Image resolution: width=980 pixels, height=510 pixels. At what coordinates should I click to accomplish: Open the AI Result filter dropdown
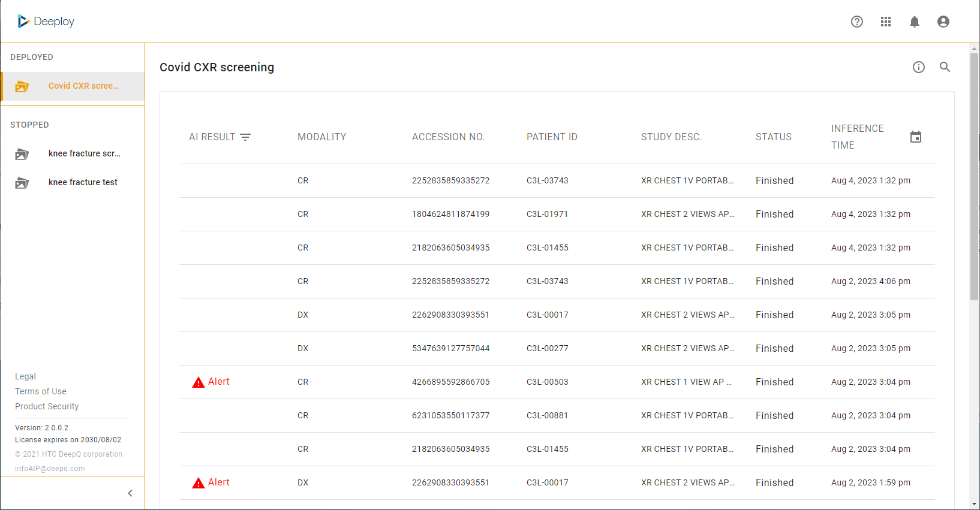tap(245, 137)
